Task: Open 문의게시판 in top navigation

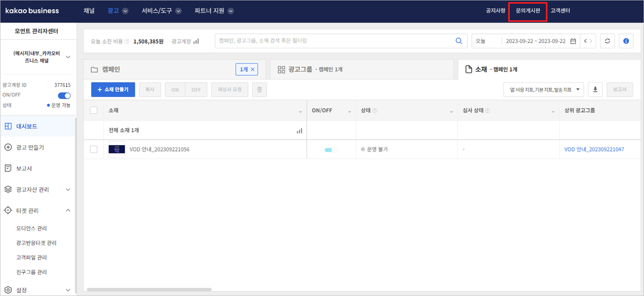Action: point(528,11)
